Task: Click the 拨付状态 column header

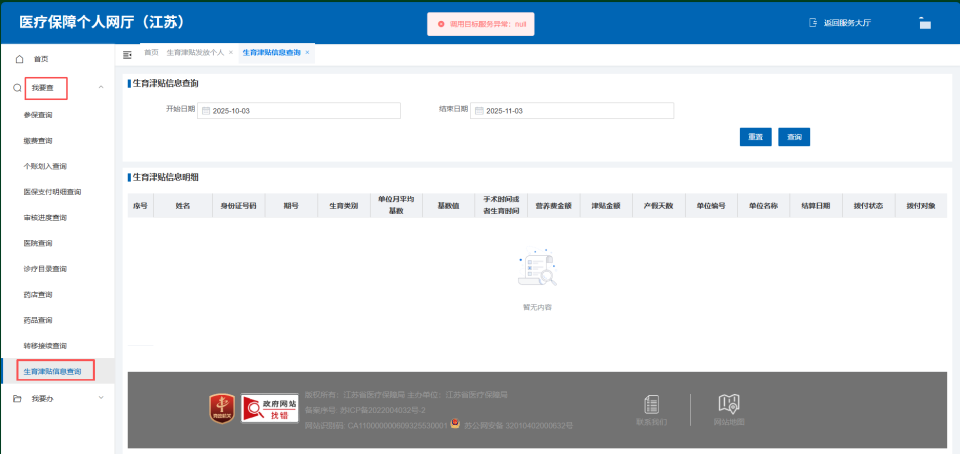Action: (869, 206)
